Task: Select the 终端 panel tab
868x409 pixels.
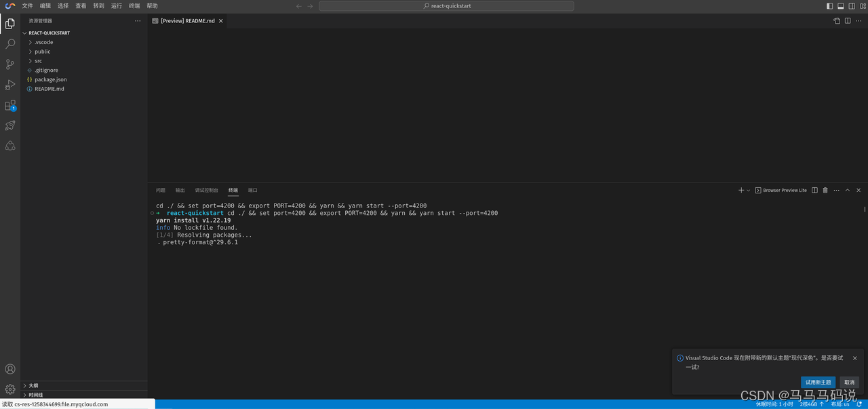Action: click(233, 191)
